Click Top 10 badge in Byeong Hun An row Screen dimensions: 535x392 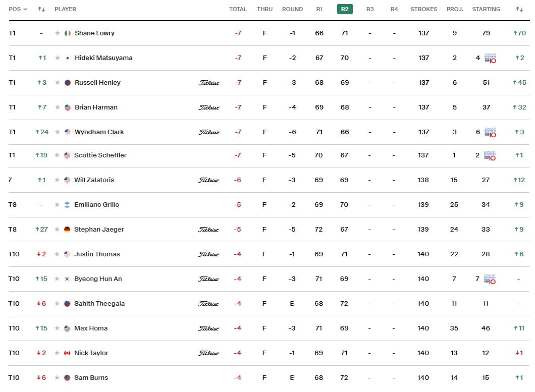tap(490, 279)
